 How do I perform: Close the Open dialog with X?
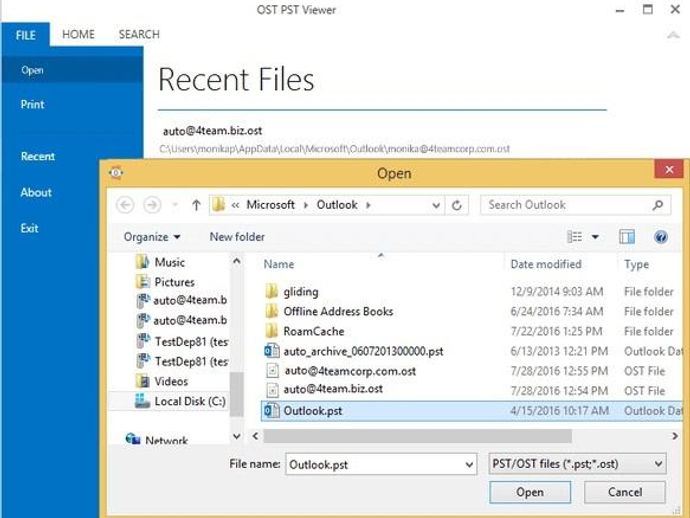click(669, 169)
